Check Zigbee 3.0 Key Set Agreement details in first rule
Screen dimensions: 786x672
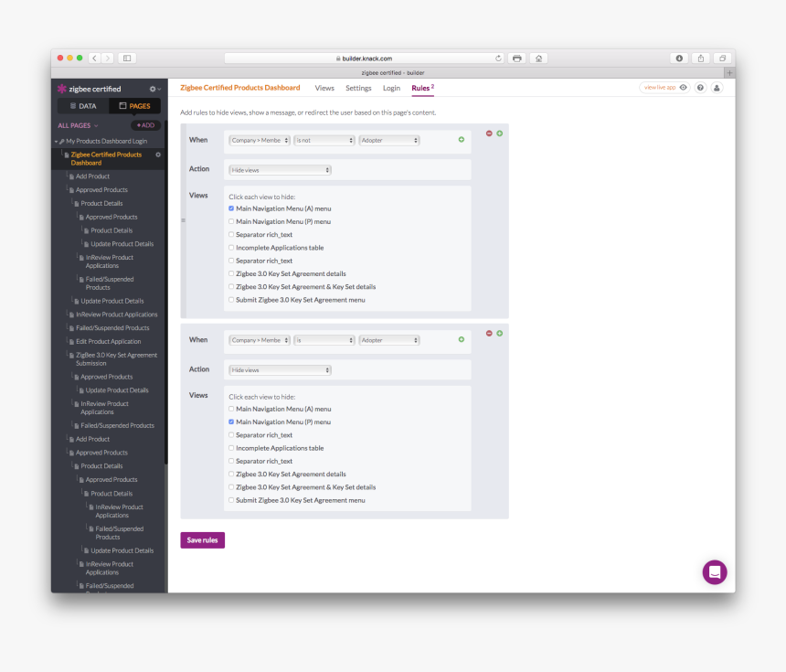click(x=231, y=273)
